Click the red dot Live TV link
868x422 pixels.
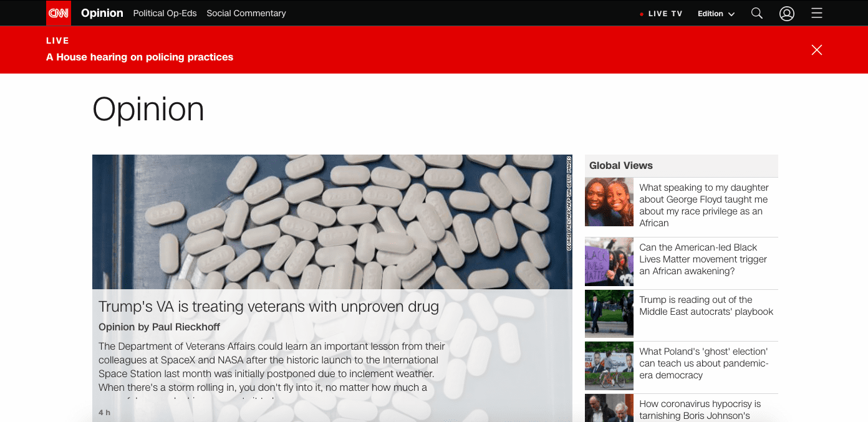tap(661, 14)
